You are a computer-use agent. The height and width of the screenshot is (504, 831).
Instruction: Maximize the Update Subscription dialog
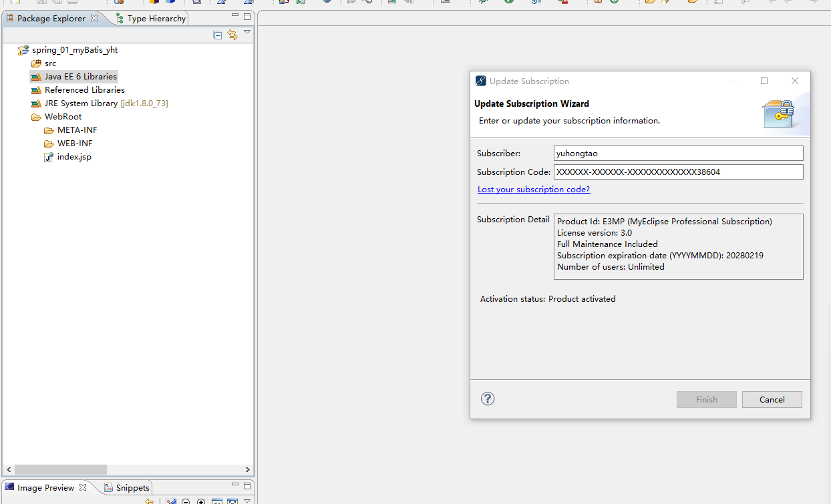764,81
